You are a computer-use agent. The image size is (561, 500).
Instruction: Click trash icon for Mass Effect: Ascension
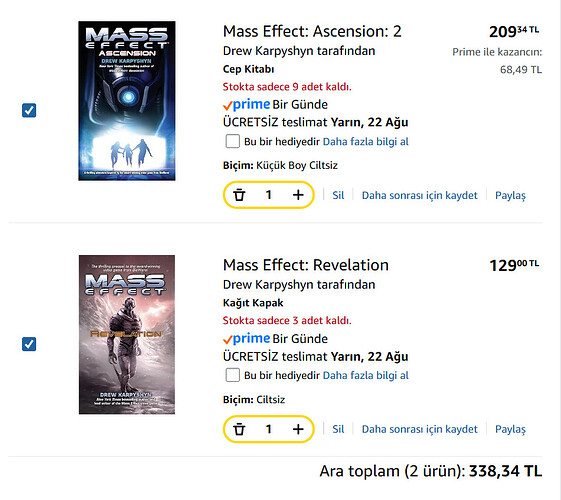click(239, 195)
